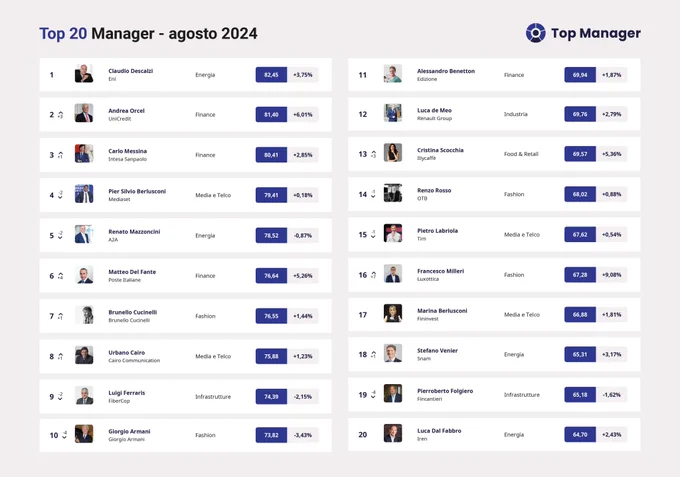Click the +6,01% change value
680x477 pixels.
(x=303, y=114)
